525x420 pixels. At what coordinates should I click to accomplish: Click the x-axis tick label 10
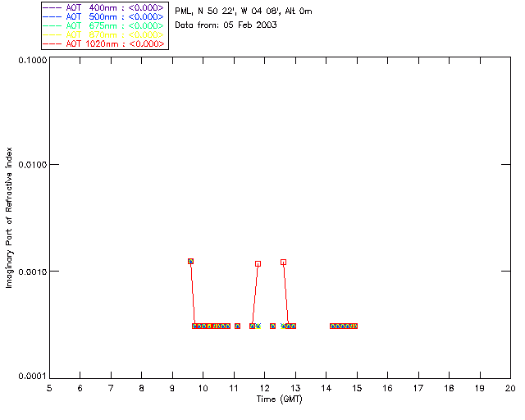coord(203,388)
